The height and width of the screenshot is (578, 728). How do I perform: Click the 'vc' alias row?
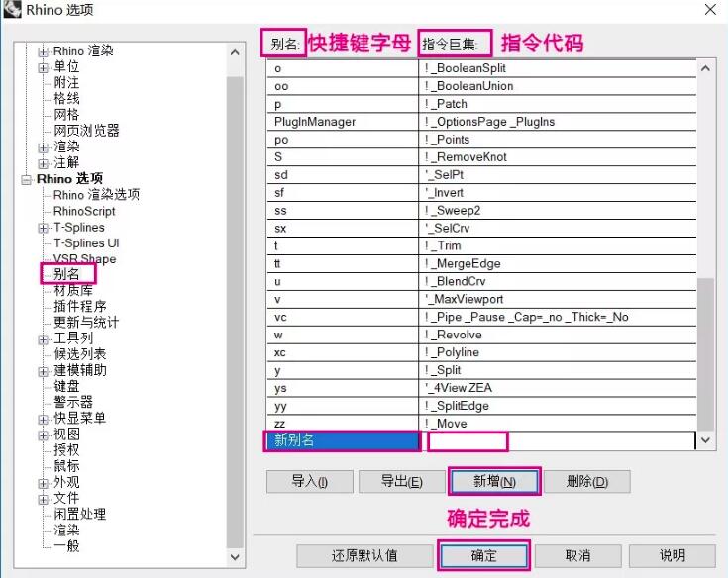pyautogui.click(x=343, y=318)
